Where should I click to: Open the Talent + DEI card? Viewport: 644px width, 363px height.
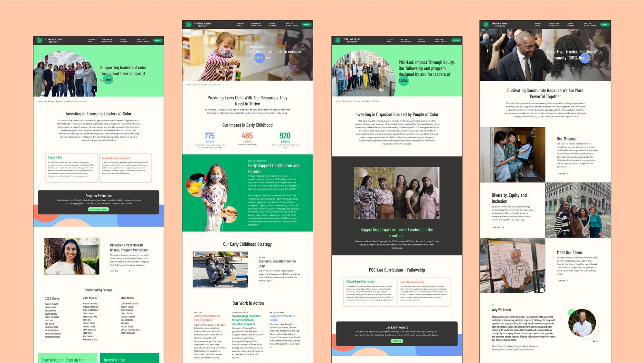point(71,168)
